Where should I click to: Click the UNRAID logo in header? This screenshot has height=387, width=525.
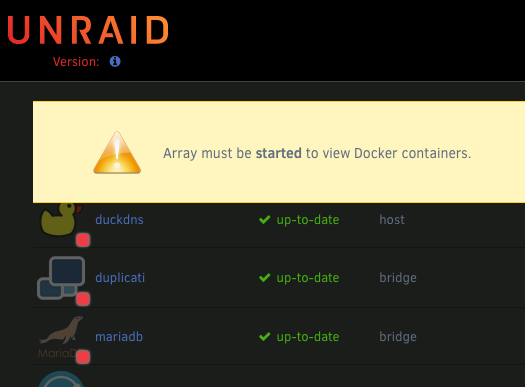pyautogui.click(x=88, y=30)
